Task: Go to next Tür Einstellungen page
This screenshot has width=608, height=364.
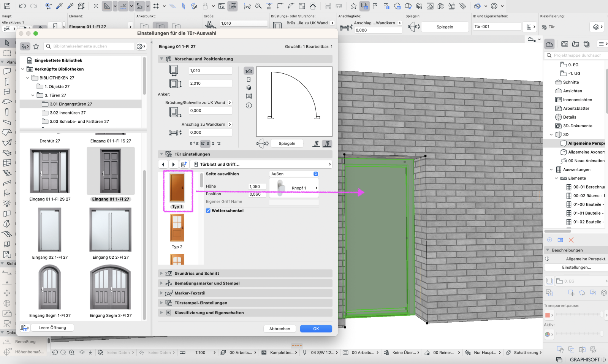Action: tap(173, 165)
